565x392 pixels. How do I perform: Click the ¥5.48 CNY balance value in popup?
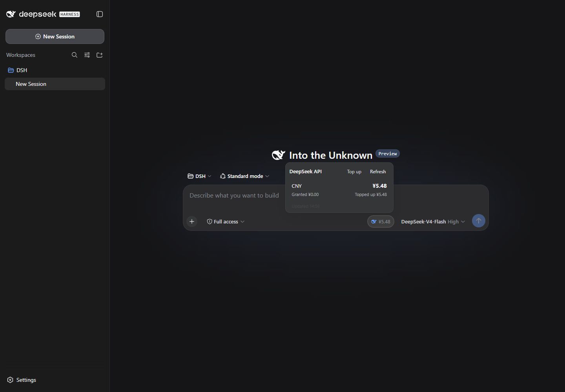[379, 186]
